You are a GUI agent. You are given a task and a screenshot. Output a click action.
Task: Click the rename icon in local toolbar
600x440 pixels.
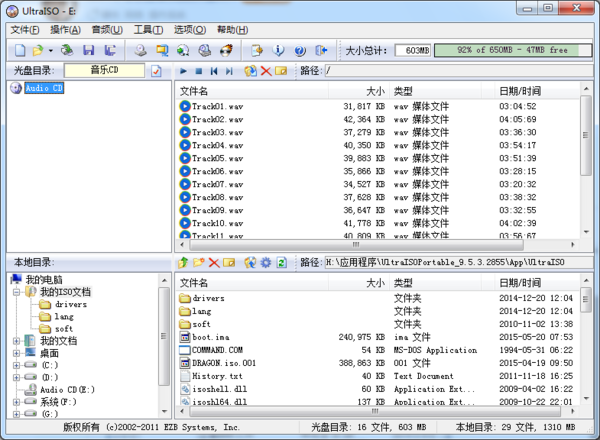click(229, 262)
